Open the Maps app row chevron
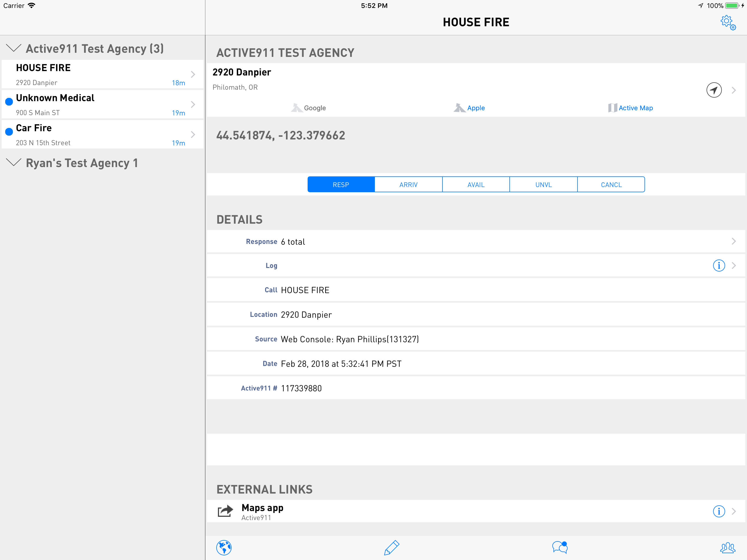Image resolution: width=747 pixels, height=560 pixels. [734, 511]
